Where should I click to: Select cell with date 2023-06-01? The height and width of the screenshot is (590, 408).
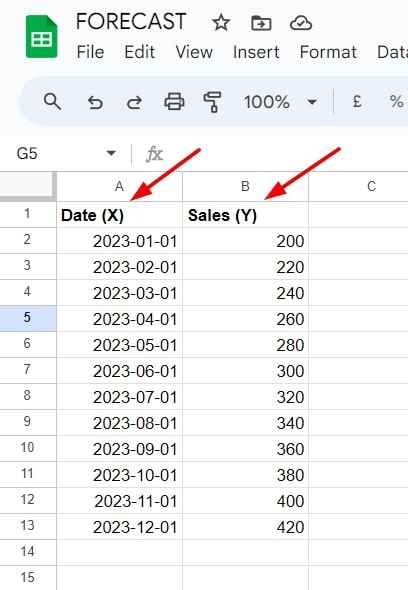tap(120, 371)
